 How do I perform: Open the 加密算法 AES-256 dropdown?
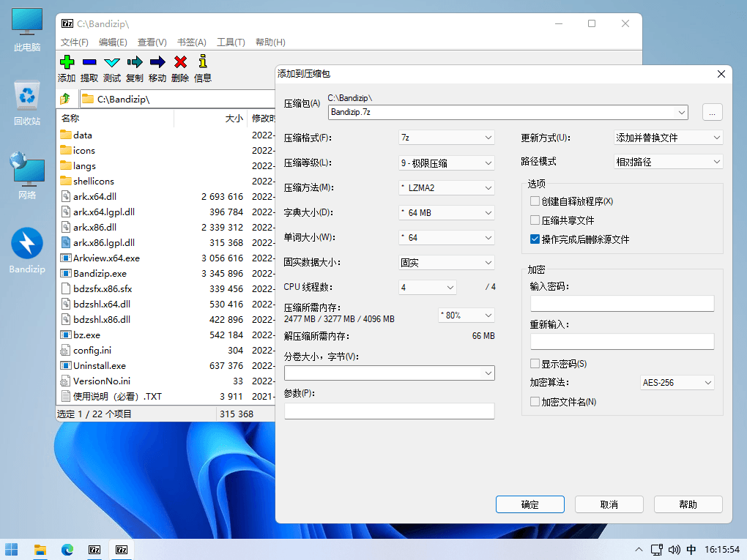tap(677, 382)
